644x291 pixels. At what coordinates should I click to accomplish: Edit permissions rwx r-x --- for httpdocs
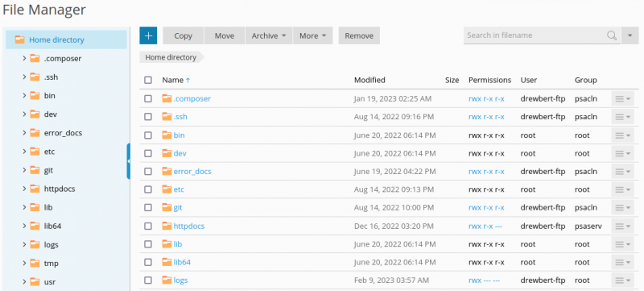point(486,226)
